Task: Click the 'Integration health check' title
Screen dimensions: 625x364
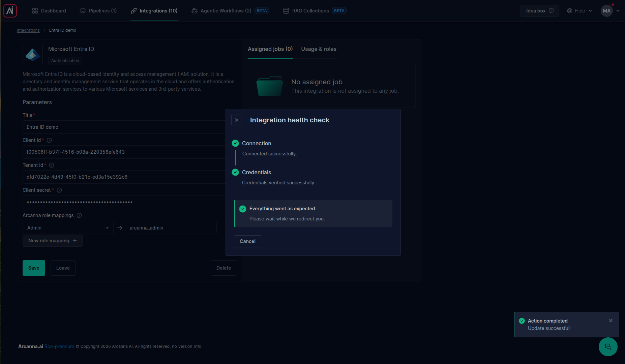Action: 290,120
